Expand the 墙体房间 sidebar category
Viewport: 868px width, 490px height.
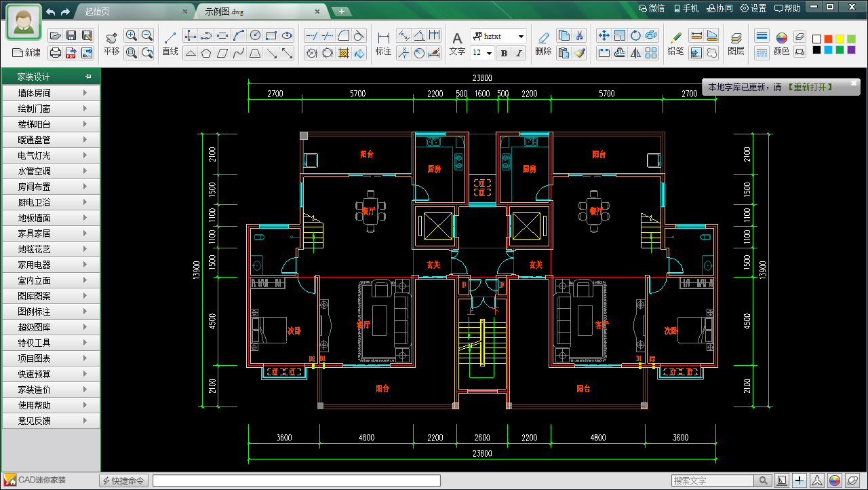pos(51,93)
